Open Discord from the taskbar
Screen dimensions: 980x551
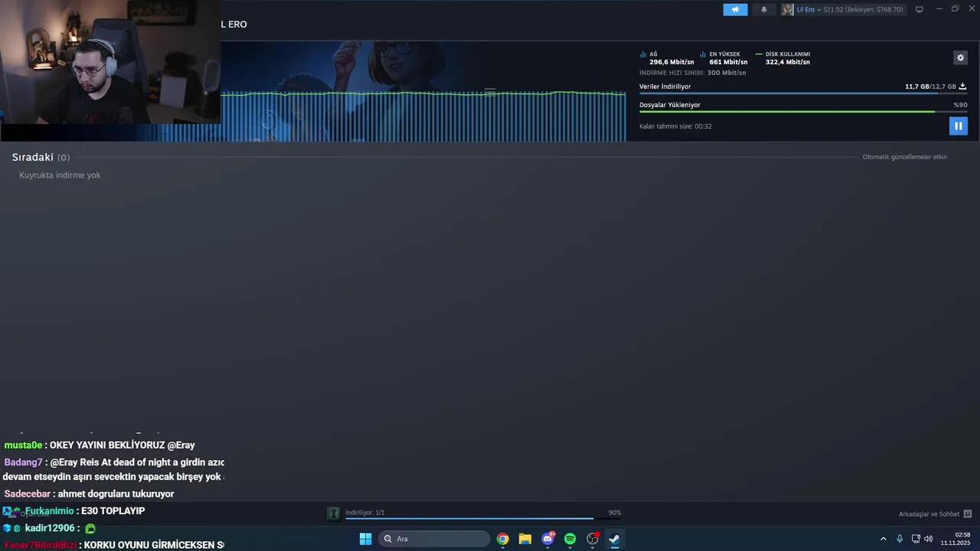tap(547, 539)
